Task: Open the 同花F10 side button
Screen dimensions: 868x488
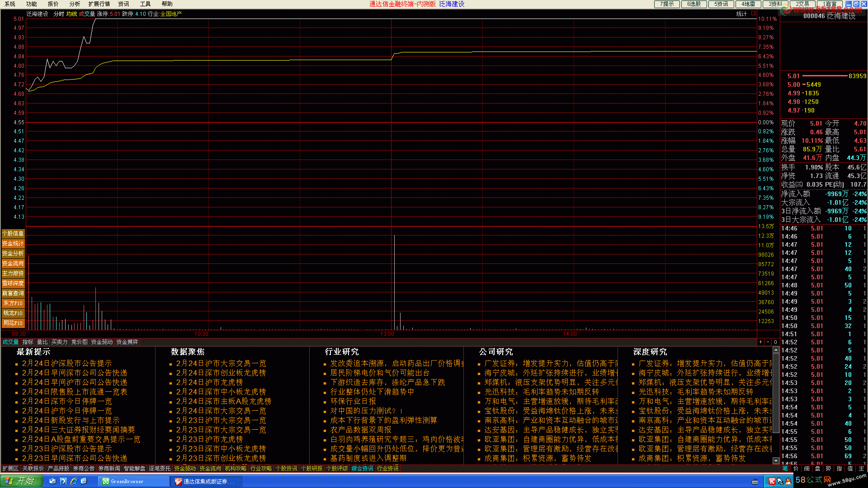Action: [x=13, y=323]
